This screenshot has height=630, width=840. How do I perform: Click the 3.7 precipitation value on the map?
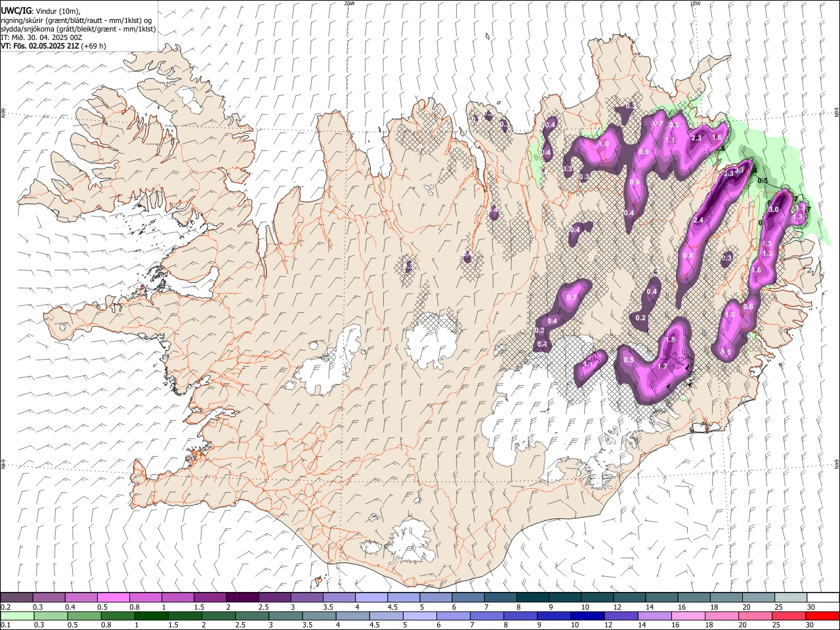click(x=740, y=171)
